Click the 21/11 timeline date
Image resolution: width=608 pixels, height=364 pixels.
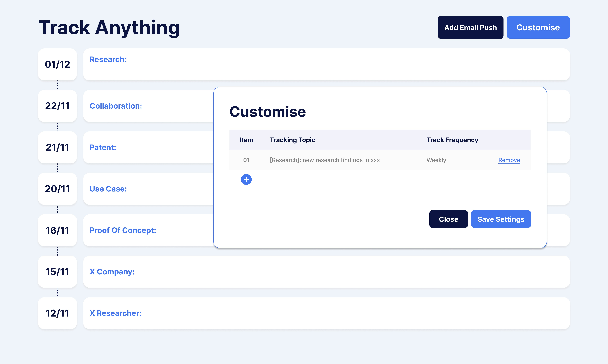tap(57, 147)
